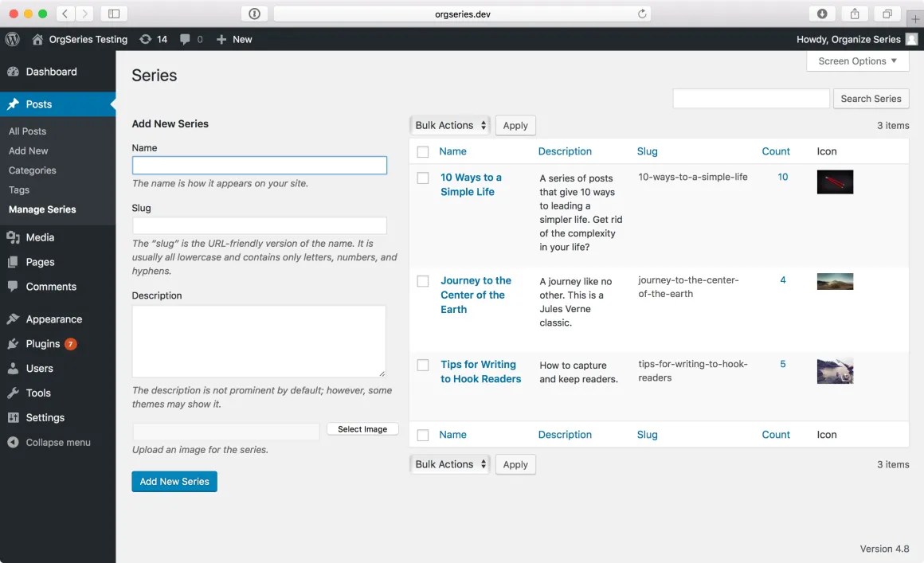Screen dimensions: 924x563
Task: Open Plugins via the plug icon with badge 7
Action: (x=14, y=343)
